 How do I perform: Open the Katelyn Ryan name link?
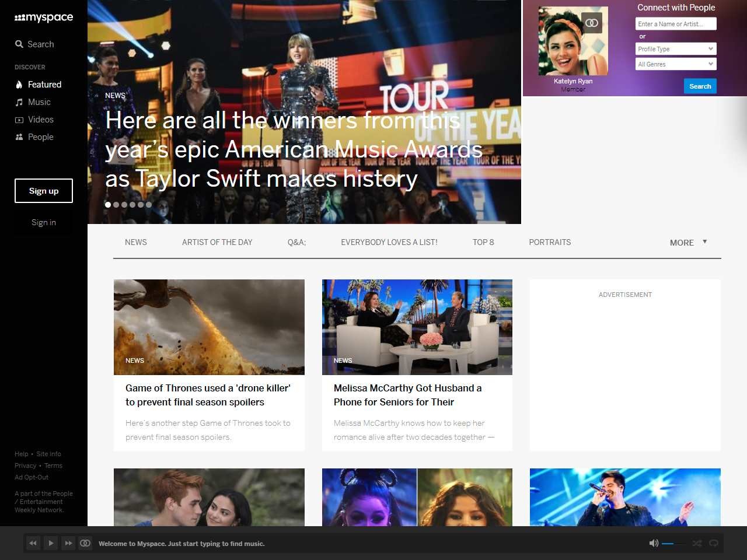[573, 81]
